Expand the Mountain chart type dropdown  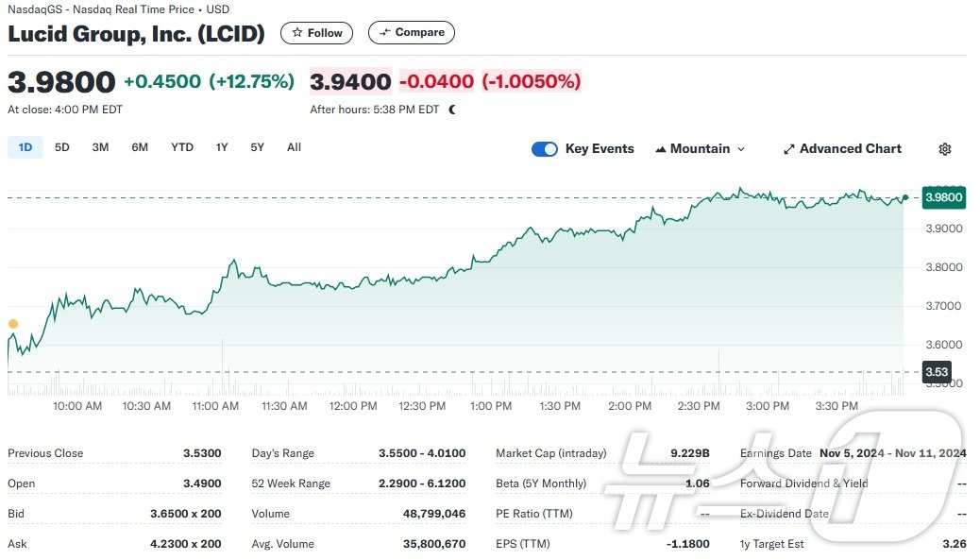tap(741, 149)
